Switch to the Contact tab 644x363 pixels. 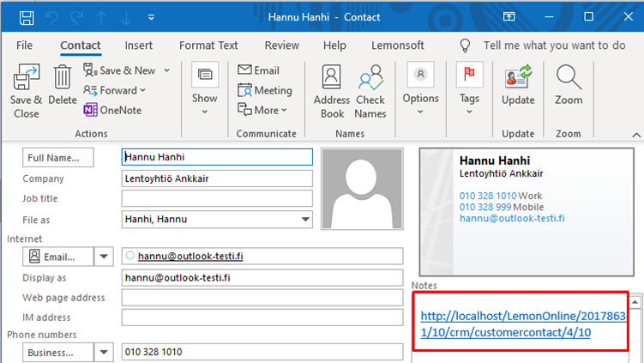(81, 45)
